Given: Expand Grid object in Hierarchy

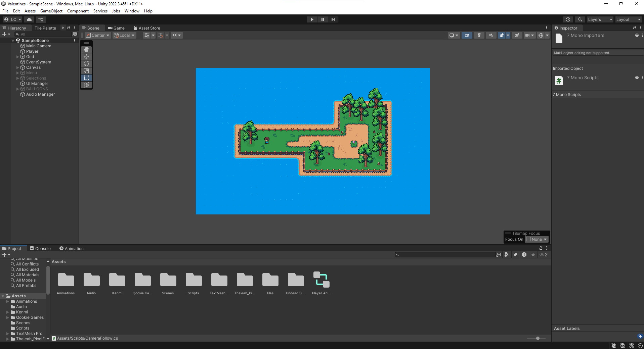Looking at the screenshot, I should pos(18,57).
